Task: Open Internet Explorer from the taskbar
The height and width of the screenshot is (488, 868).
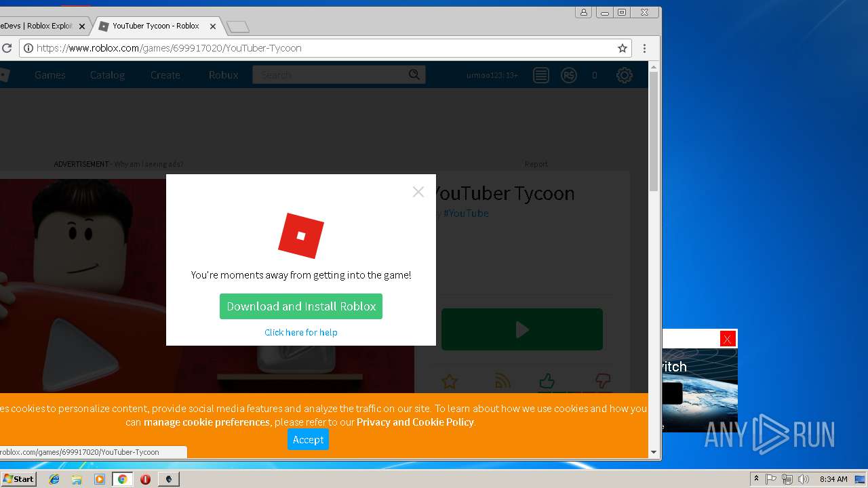Action: (54, 479)
